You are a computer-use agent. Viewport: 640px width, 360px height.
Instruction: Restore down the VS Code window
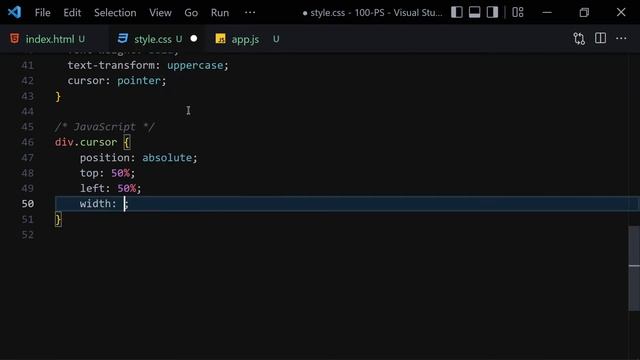coord(584,12)
